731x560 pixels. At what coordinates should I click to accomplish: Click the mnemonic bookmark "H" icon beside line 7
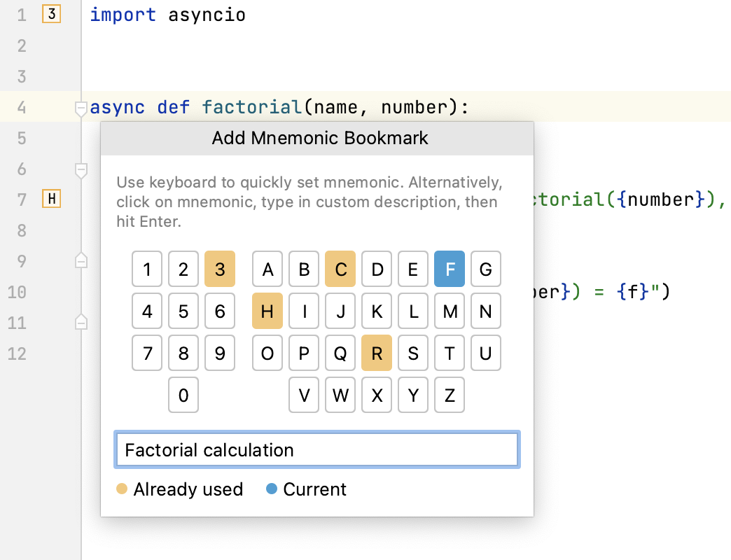51,199
